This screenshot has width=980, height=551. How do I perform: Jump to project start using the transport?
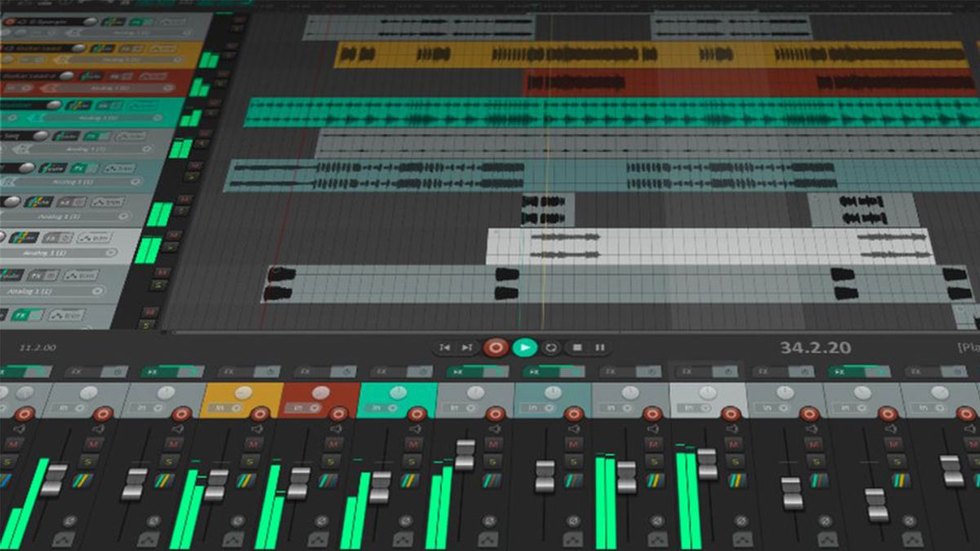pos(445,346)
